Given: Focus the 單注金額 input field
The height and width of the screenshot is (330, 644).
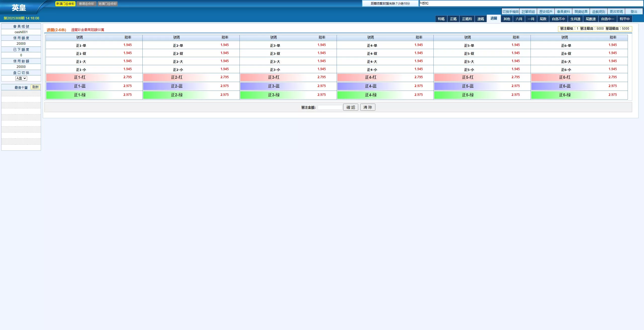Looking at the screenshot, I should [x=330, y=107].
